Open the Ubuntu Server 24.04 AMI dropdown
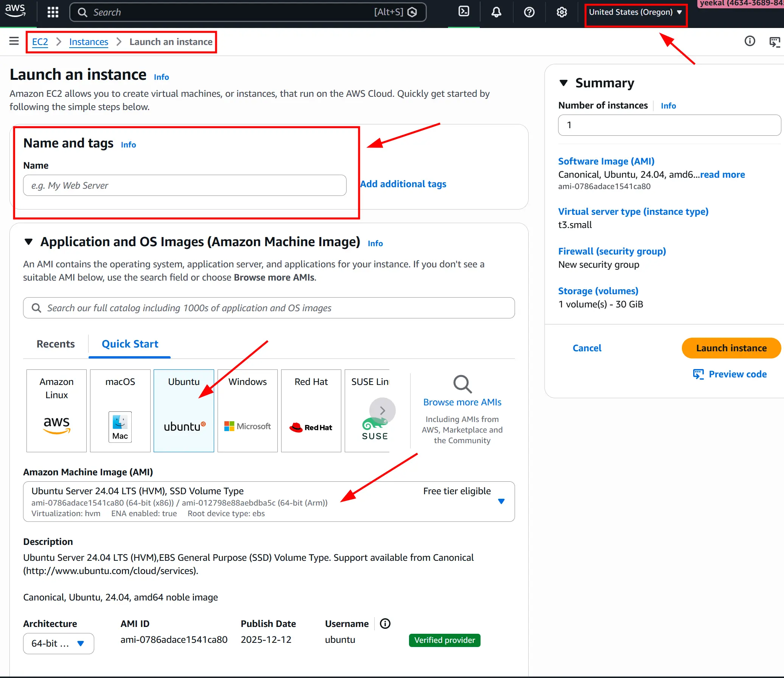 (502, 501)
